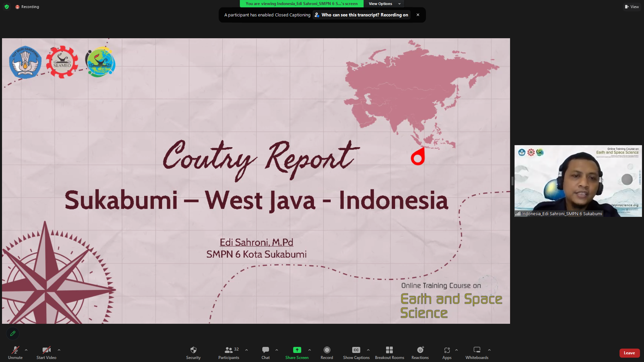
Task: Open the annotation pencil tool
Action: coord(13,334)
